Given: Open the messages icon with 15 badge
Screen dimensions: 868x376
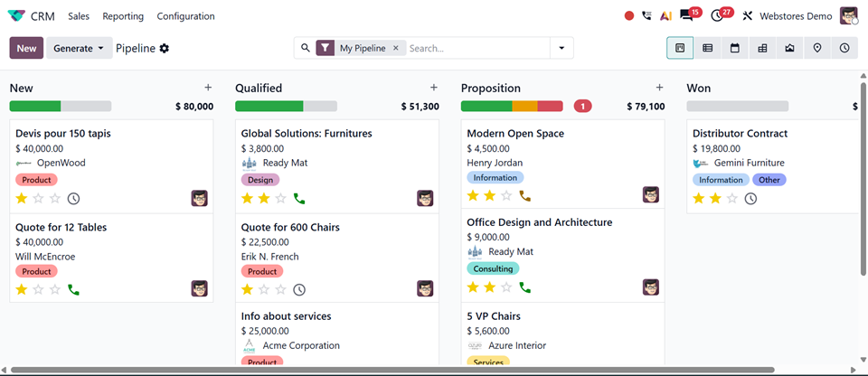Looking at the screenshot, I should pos(686,16).
